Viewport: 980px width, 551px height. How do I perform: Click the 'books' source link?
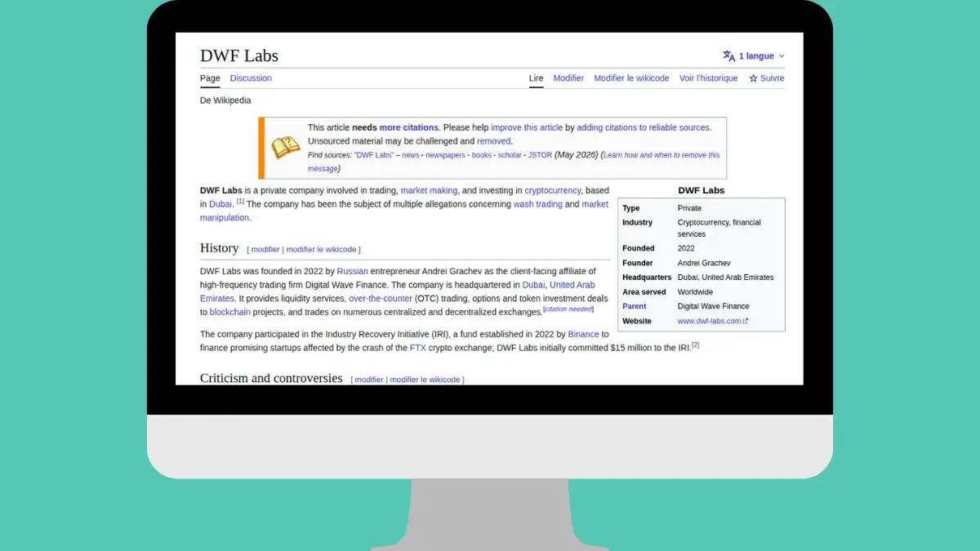coord(482,155)
